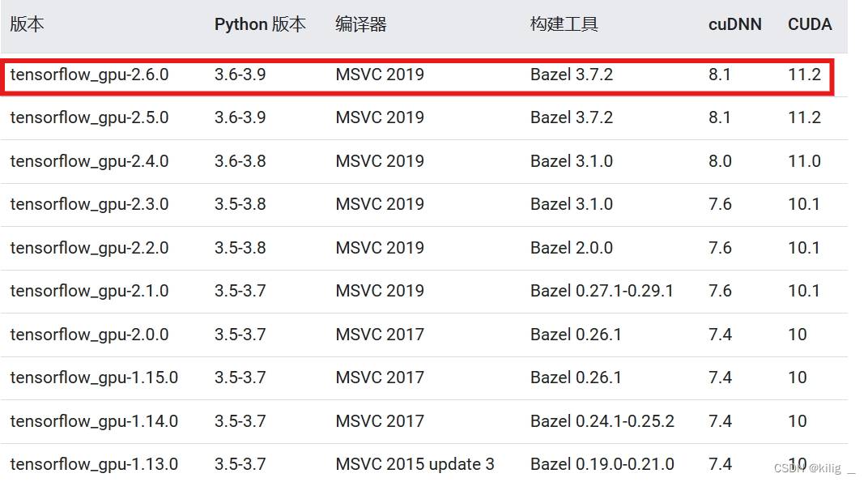The height and width of the screenshot is (482, 868).
Task: Click the 版本 column header
Action: click(x=27, y=24)
